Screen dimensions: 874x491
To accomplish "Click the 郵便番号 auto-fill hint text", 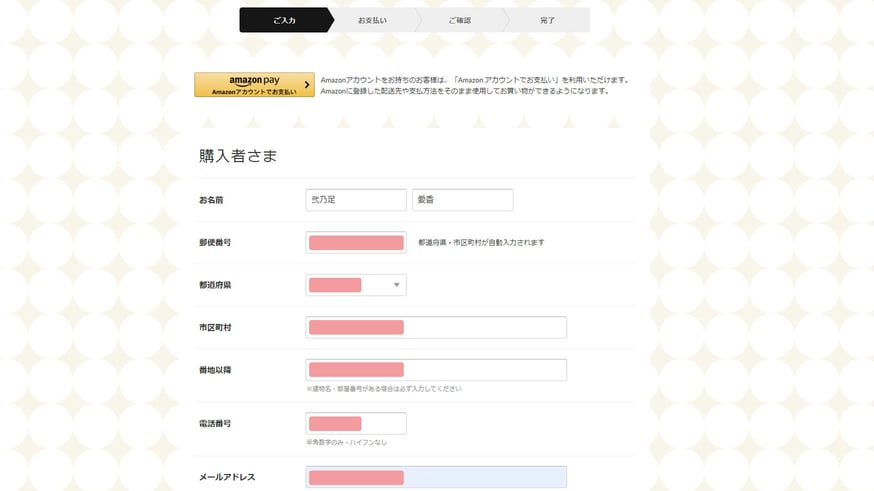I will (481, 242).
